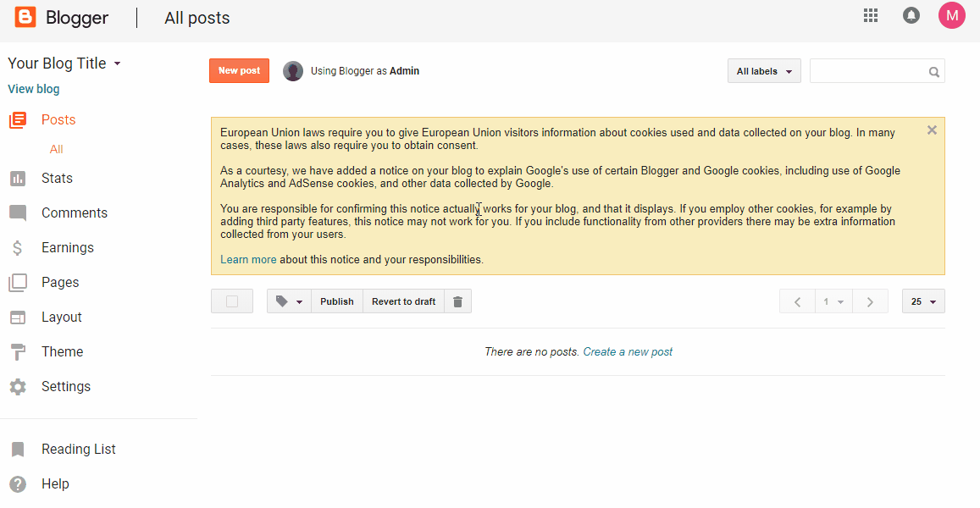Open the Google apps grid icon
980x508 pixels.
coord(871,15)
